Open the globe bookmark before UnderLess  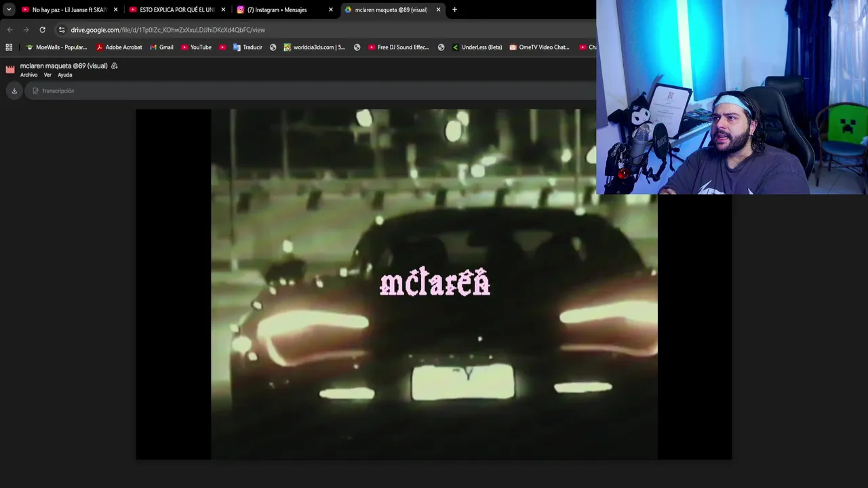point(441,47)
